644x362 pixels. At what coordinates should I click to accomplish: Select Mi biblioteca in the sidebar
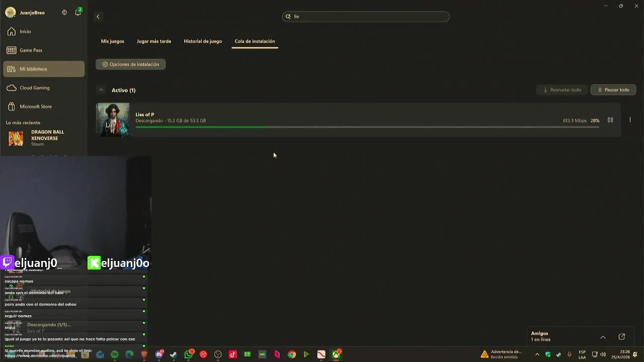click(x=44, y=69)
